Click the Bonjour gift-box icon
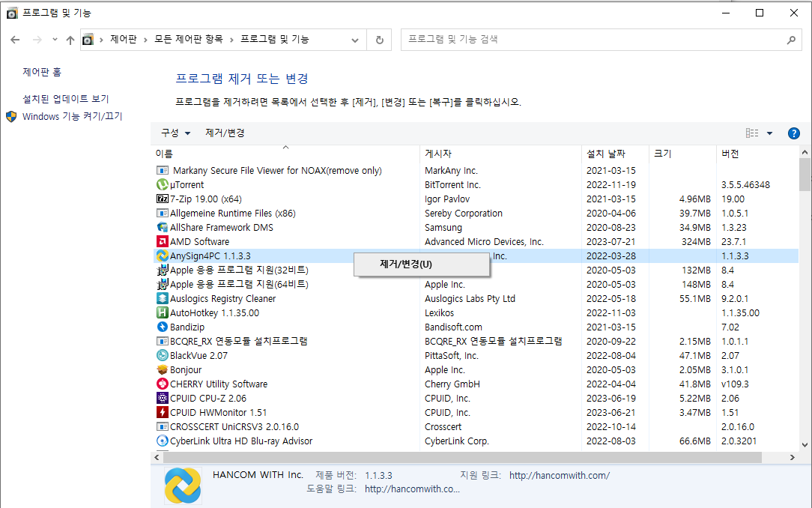This screenshot has height=508, width=812. (162, 369)
